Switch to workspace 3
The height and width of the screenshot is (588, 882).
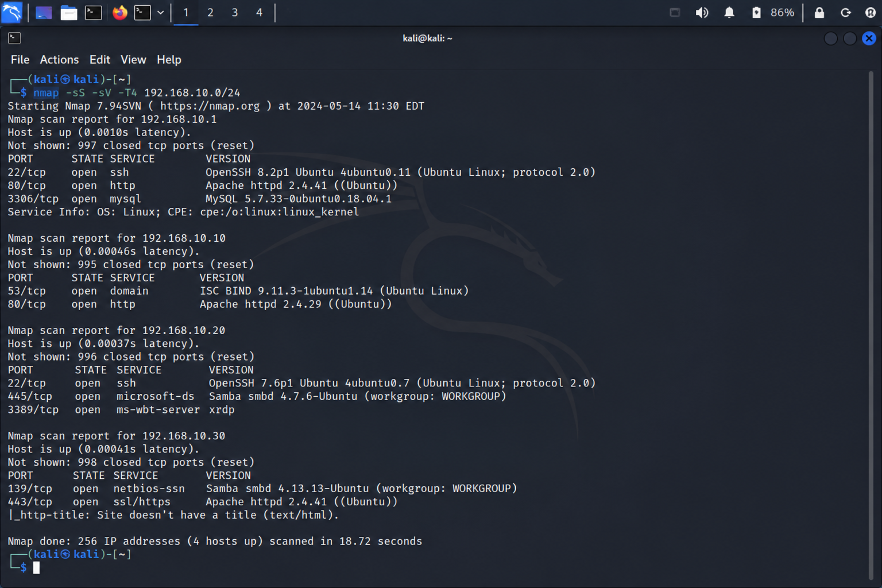(235, 13)
